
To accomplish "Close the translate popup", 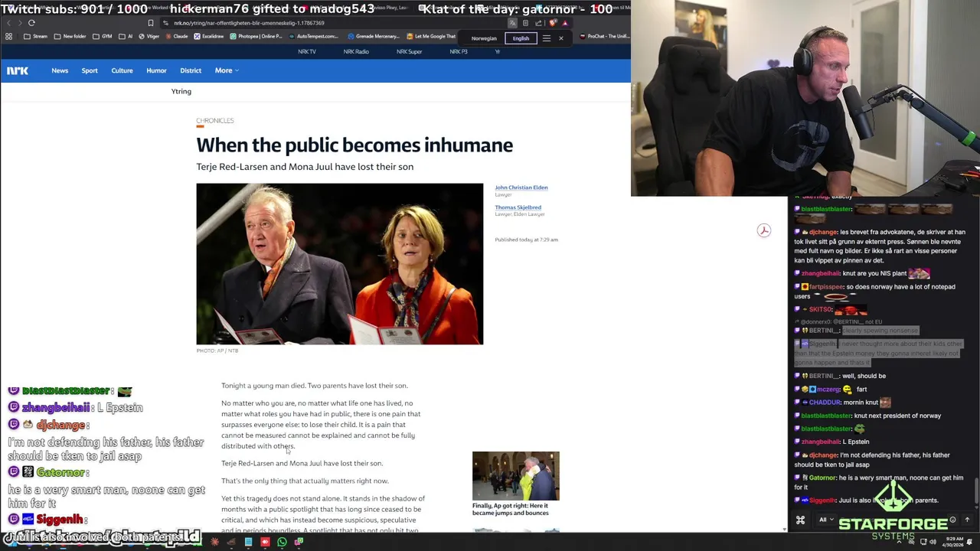I will point(561,38).
